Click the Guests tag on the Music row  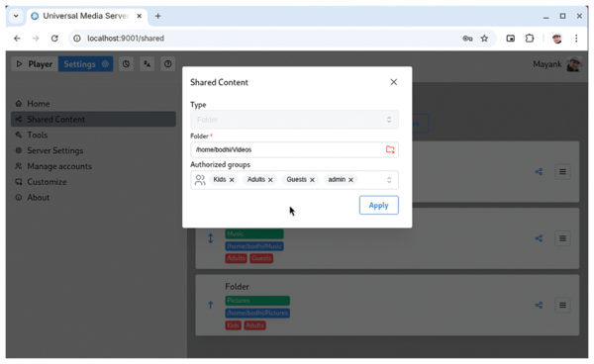click(x=261, y=258)
